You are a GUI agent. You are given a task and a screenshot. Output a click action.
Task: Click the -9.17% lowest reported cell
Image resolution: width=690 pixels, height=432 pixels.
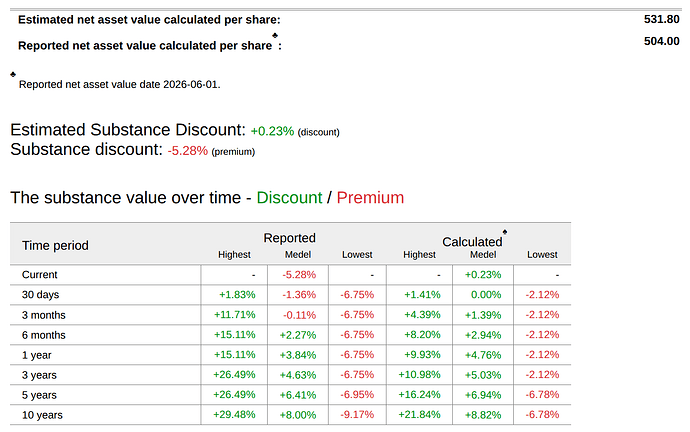click(x=357, y=415)
